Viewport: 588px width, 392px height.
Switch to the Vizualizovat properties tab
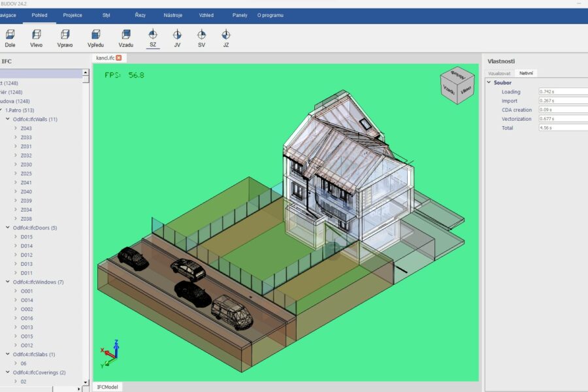tap(499, 73)
